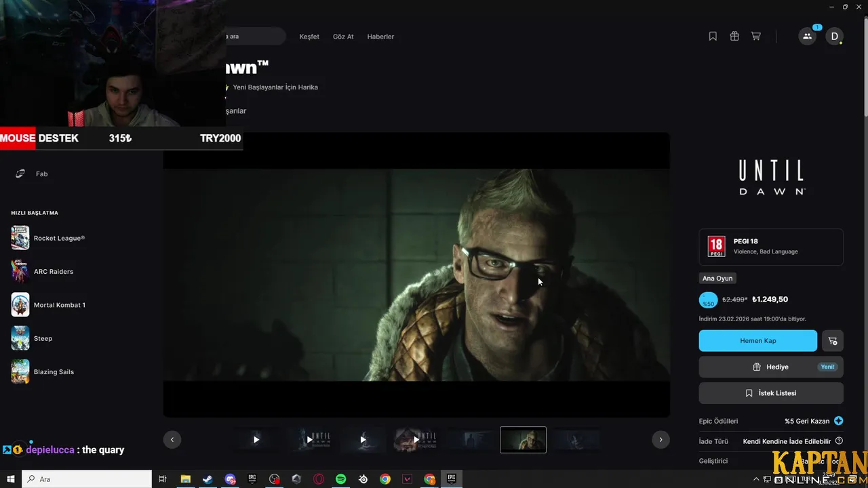The image size is (868, 488).
Task: Open the shopping cart icon in top bar
Action: (756, 37)
